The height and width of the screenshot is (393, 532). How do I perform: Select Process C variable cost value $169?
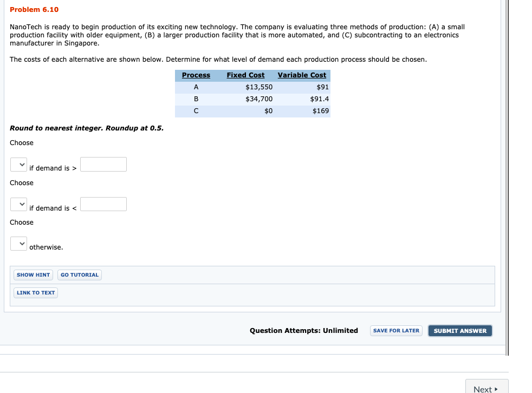321,110
